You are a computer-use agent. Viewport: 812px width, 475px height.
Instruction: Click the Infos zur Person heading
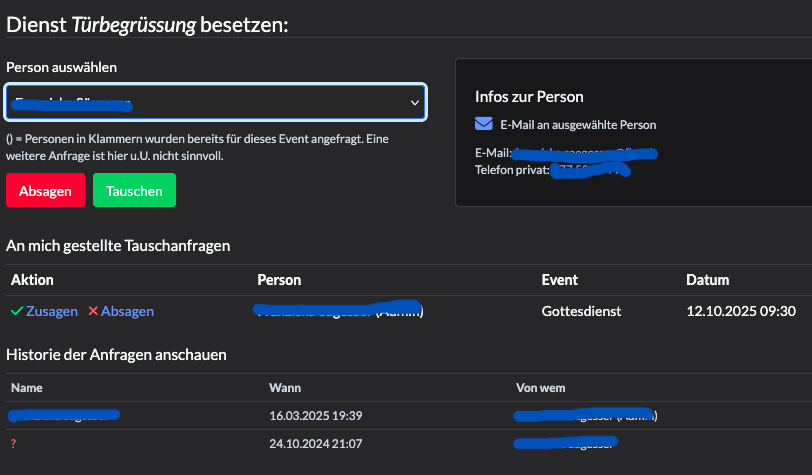(x=529, y=97)
